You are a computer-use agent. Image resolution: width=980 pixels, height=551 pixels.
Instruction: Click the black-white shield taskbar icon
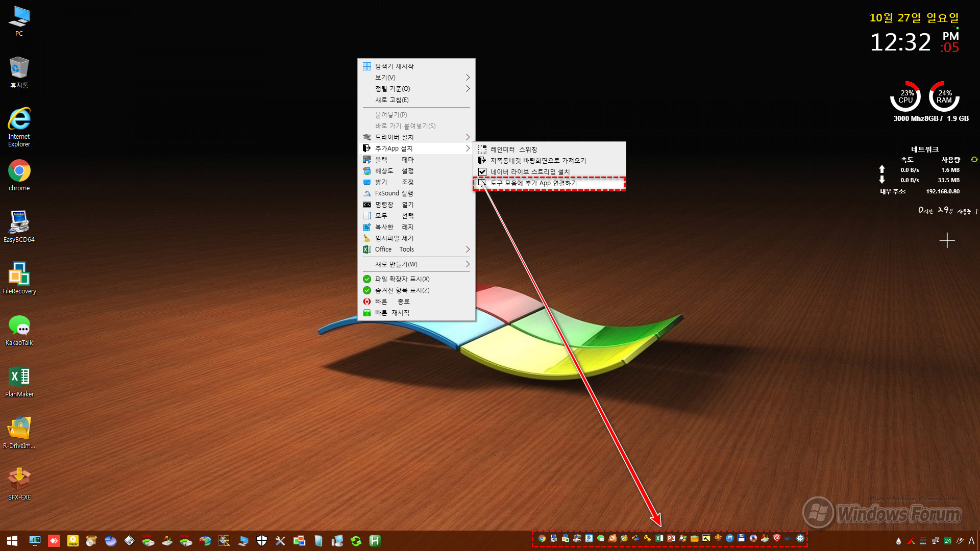[262, 541]
